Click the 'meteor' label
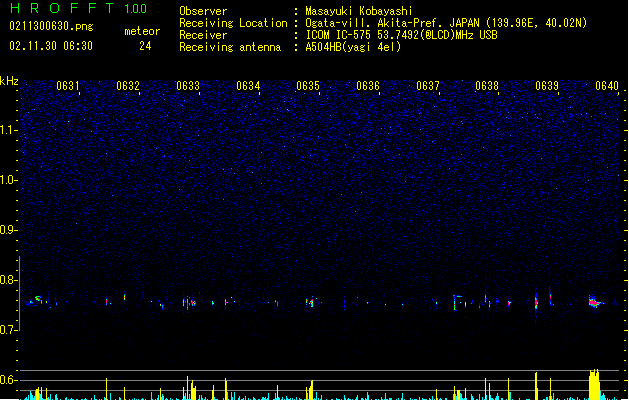This screenshot has height=400, width=629. click(x=142, y=31)
